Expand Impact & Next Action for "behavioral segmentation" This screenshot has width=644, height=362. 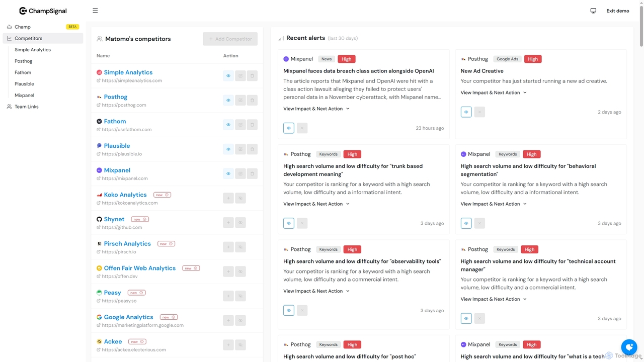(494, 204)
